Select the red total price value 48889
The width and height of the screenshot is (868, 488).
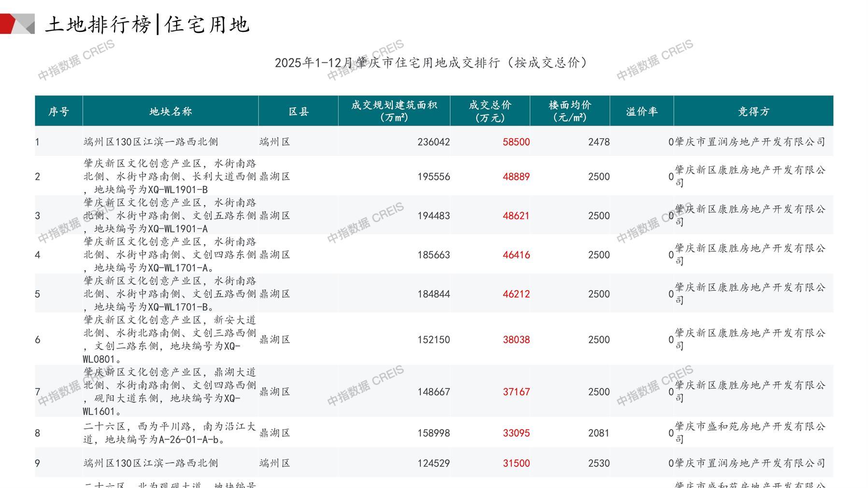click(x=516, y=177)
